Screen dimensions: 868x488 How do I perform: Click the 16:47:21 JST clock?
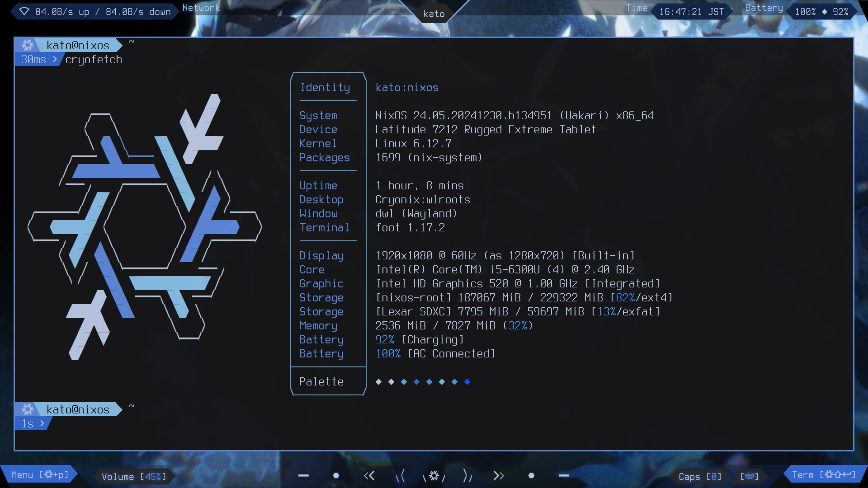tap(691, 12)
